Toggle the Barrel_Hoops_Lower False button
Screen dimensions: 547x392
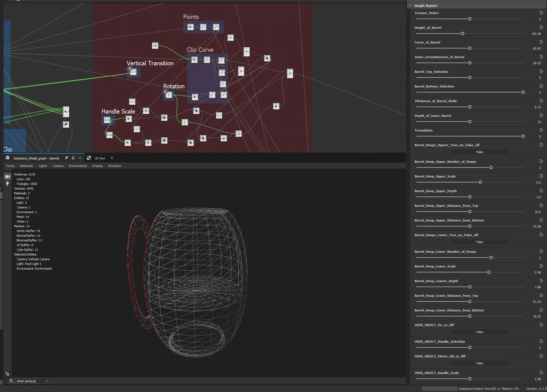(479, 242)
